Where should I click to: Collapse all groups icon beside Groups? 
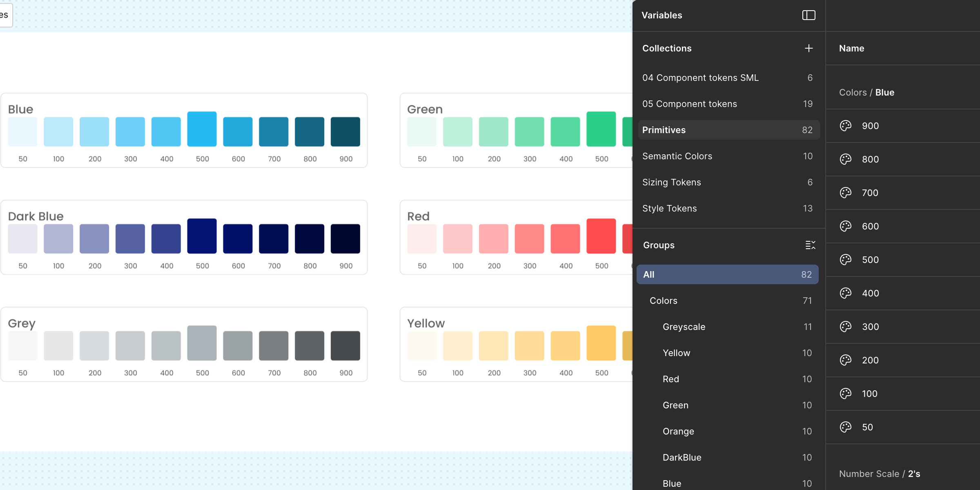pos(810,245)
